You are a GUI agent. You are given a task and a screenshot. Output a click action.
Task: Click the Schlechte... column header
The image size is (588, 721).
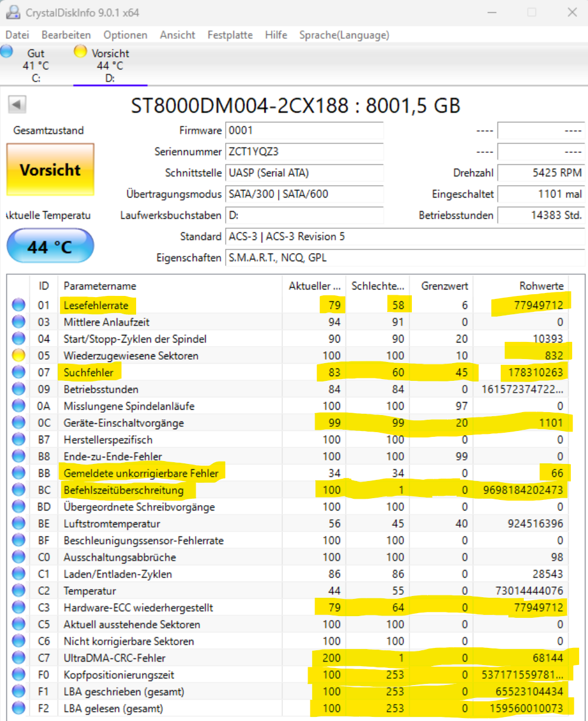click(378, 286)
